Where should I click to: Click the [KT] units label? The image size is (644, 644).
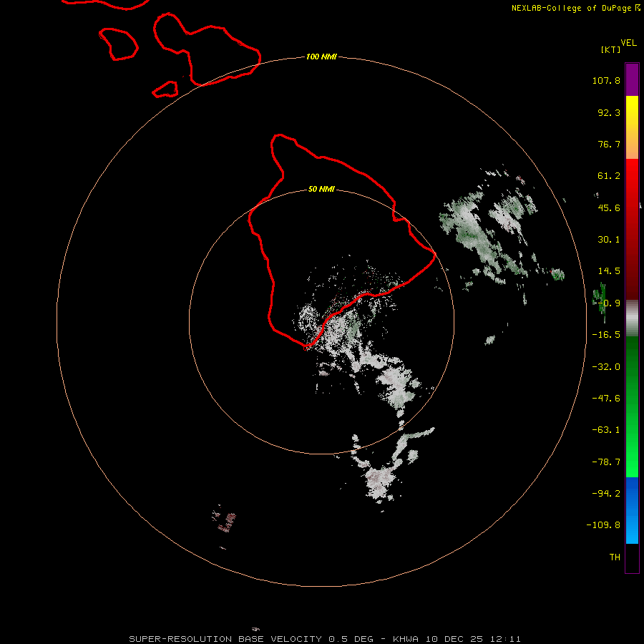(611, 49)
